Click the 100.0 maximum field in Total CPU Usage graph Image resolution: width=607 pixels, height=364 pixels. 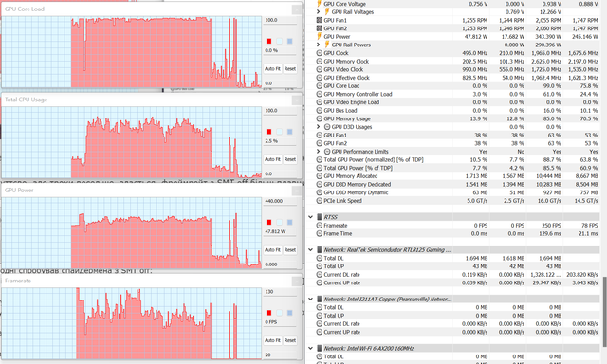point(281,111)
